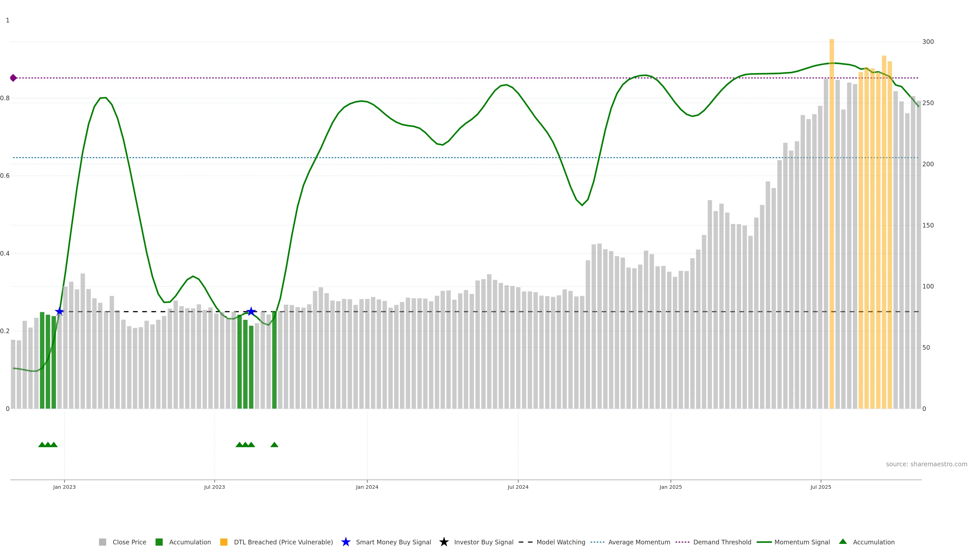The height and width of the screenshot is (551, 980).
Task: Toggle Model Watching dashed line legend entry
Action: click(560, 542)
